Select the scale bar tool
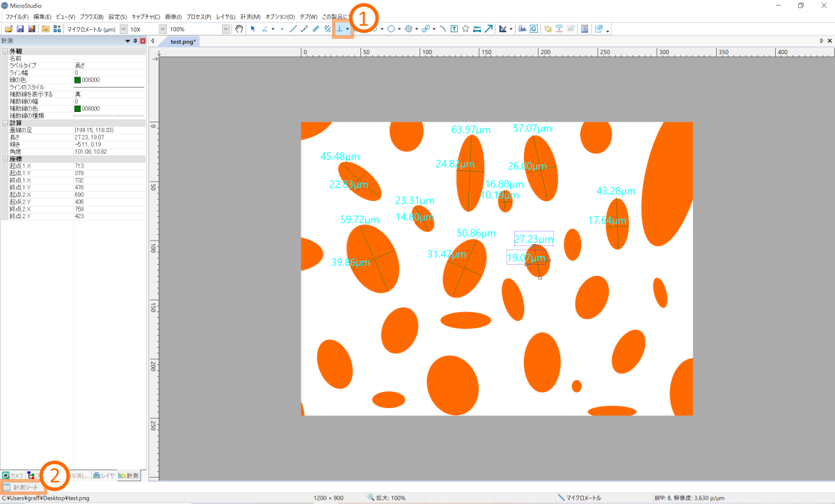 (x=477, y=29)
